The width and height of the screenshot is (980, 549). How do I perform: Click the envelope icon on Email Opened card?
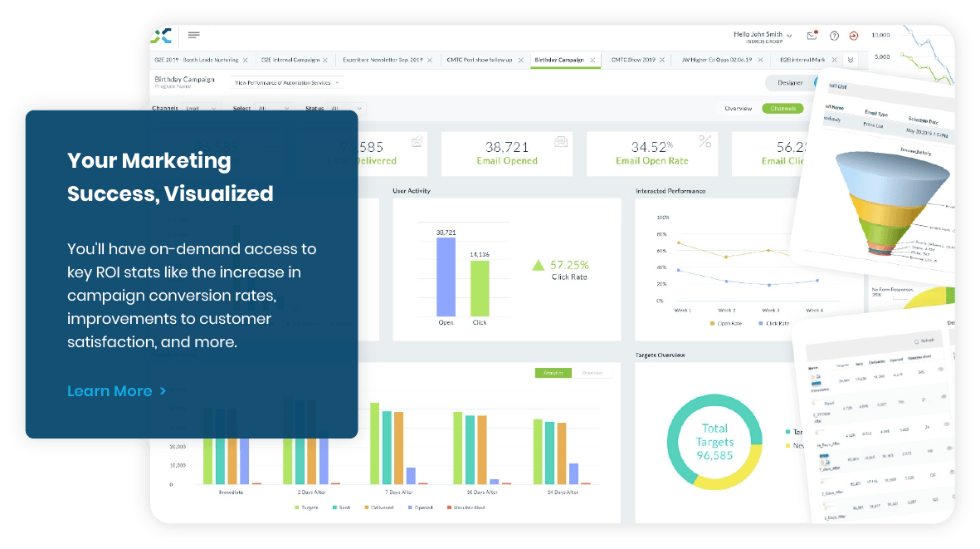(x=561, y=142)
